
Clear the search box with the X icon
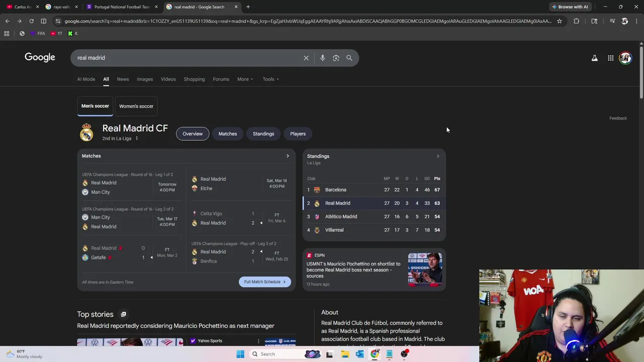pyautogui.click(x=306, y=58)
